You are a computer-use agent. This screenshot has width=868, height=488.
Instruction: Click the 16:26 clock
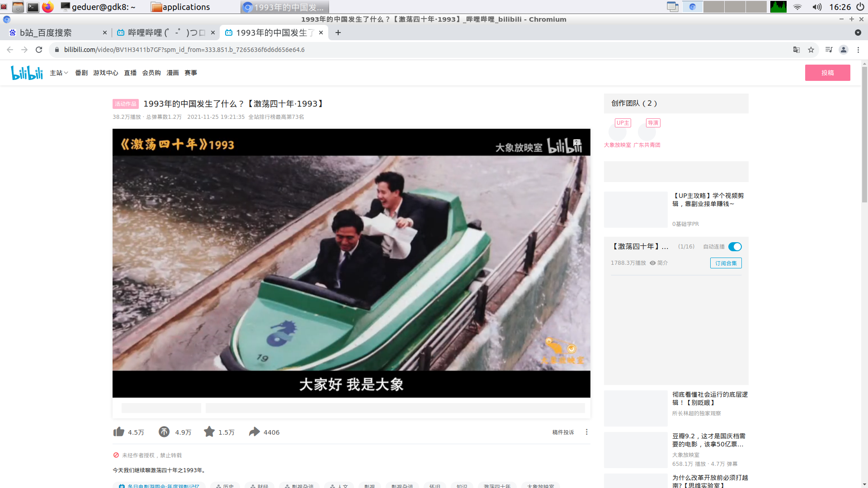click(840, 7)
